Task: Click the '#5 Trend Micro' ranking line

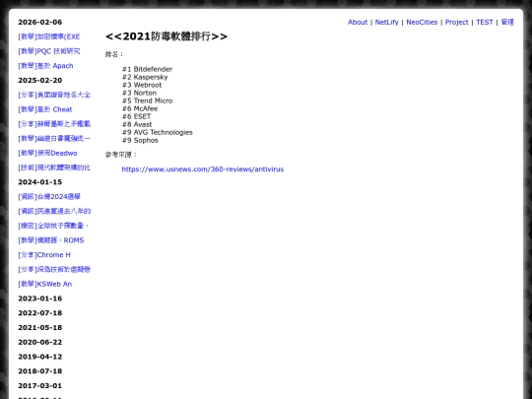Action: pos(147,100)
